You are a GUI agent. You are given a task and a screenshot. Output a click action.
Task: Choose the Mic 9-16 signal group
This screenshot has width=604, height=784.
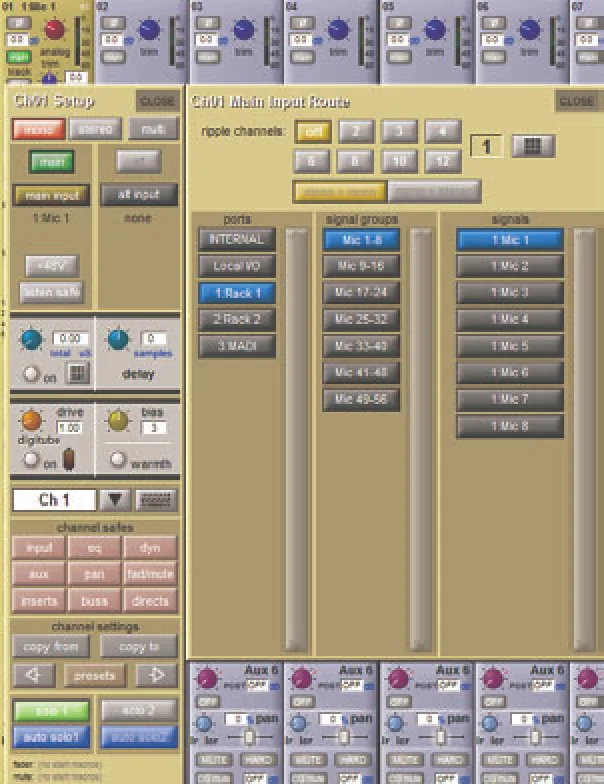click(361, 266)
